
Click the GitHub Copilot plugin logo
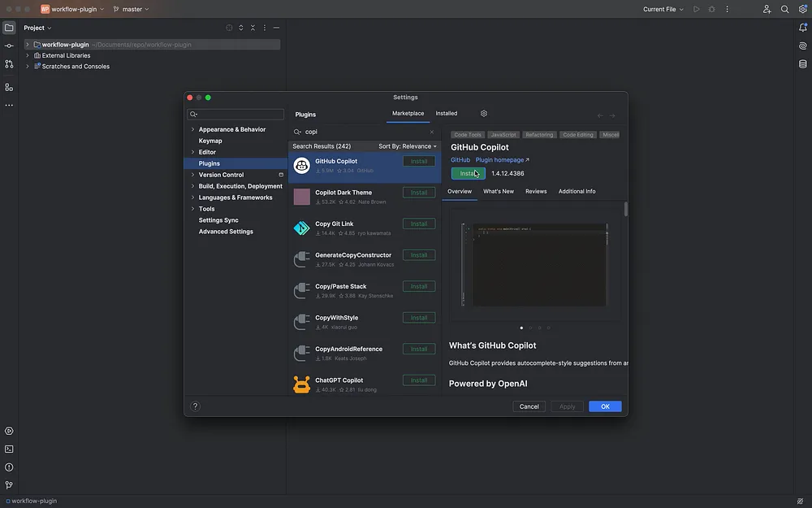click(x=301, y=166)
